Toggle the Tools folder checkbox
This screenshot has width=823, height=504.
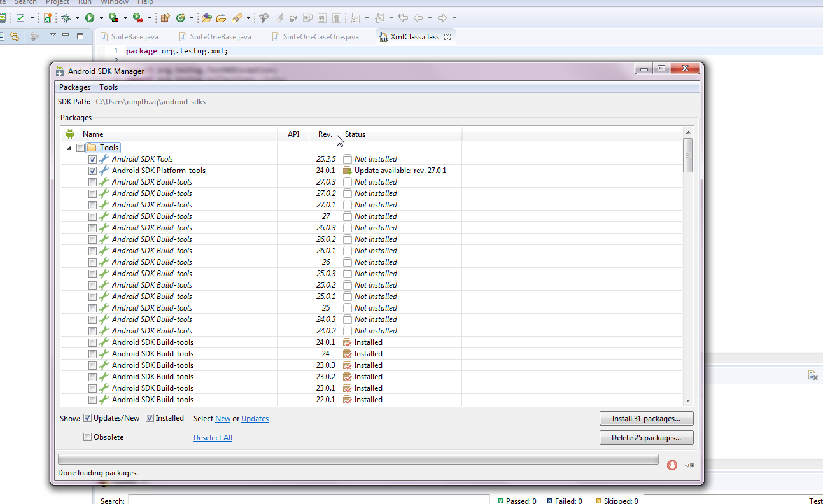click(80, 148)
